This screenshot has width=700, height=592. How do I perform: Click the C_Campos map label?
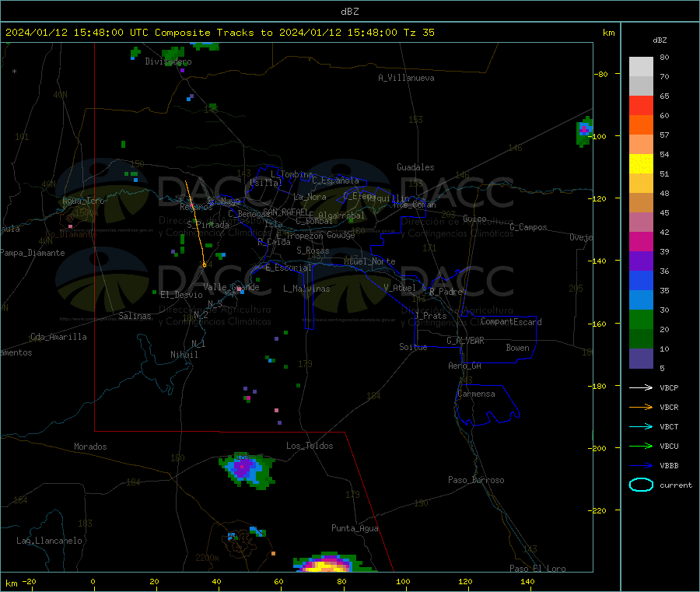coord(528,227)
